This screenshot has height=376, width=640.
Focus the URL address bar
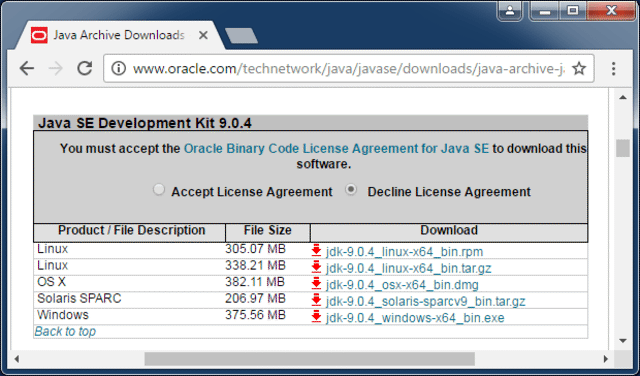click(349, 68)
